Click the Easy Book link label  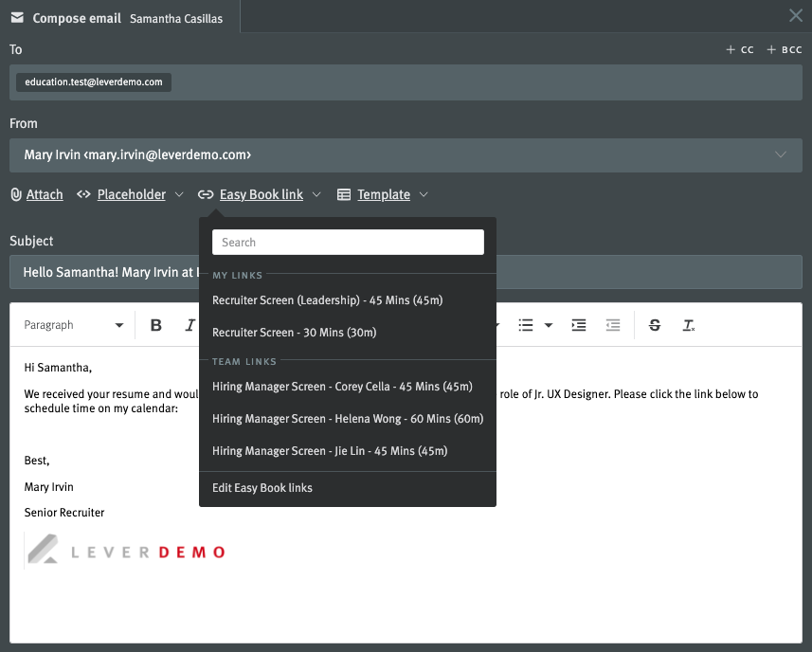[x=261, y=194]
